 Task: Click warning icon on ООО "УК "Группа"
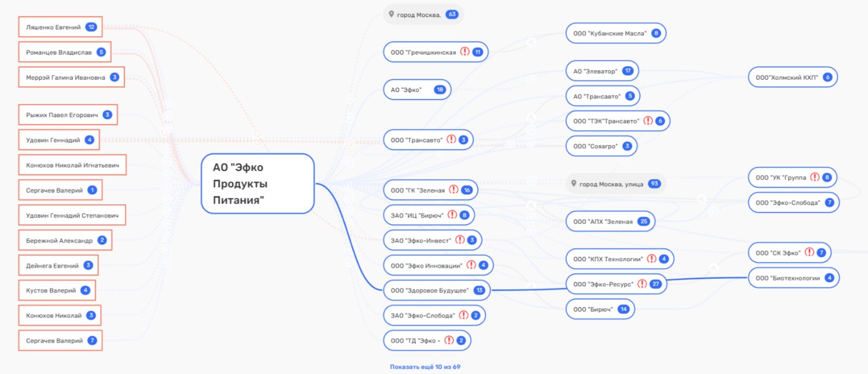(x=815, y=177)
